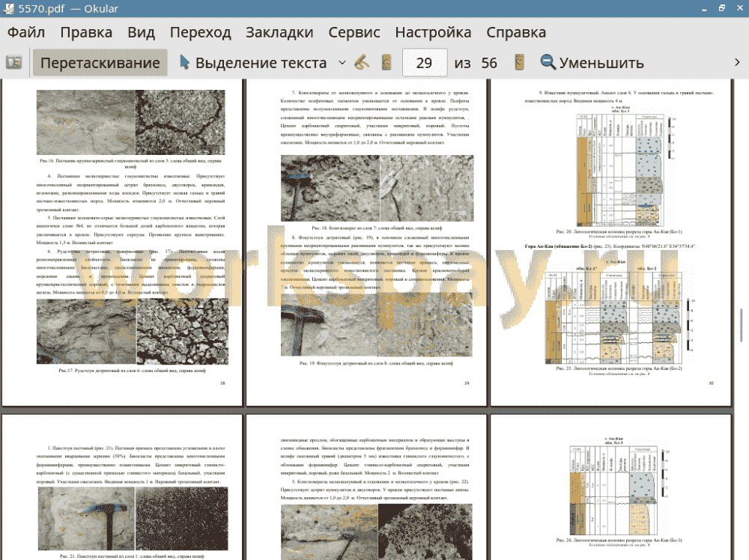The width and height of the screenshot is (749, 560).
Task: Click the vertical scrollbar handle
Action: pyautogui.click(x=741, y=325)
